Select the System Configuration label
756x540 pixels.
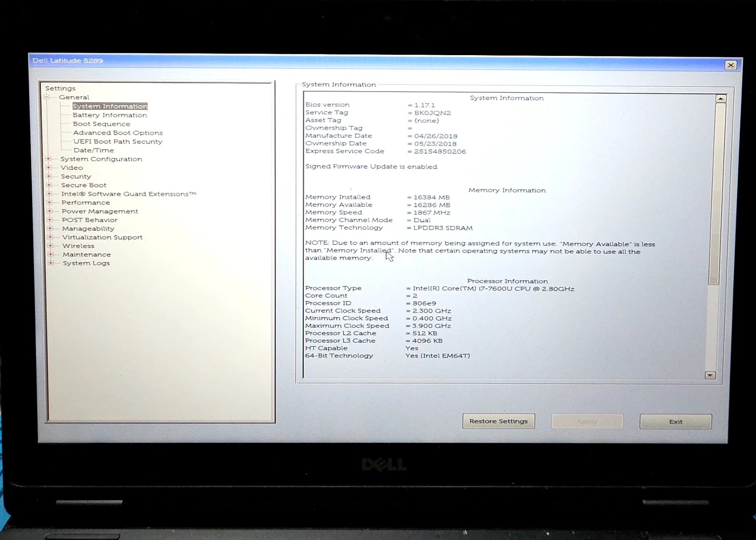point(101,159)
